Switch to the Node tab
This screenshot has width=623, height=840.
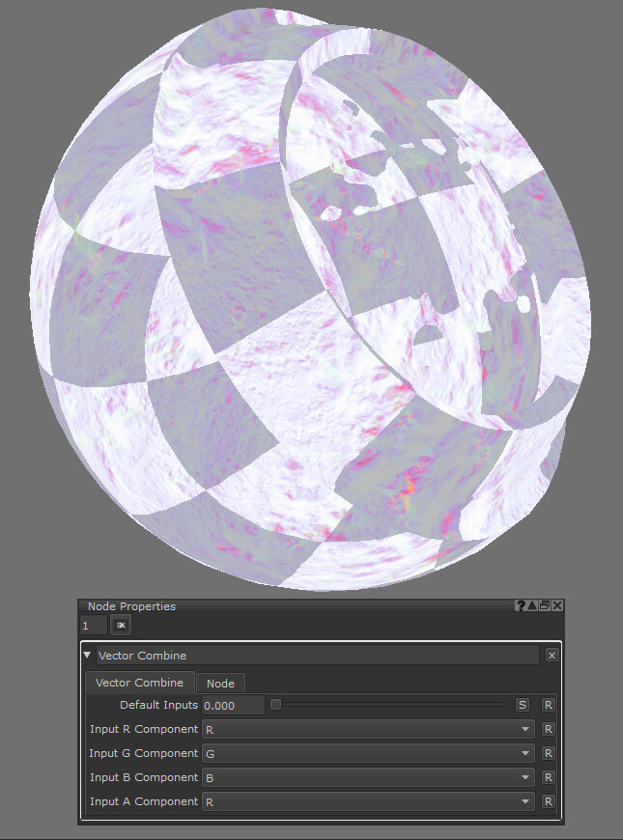220,684
